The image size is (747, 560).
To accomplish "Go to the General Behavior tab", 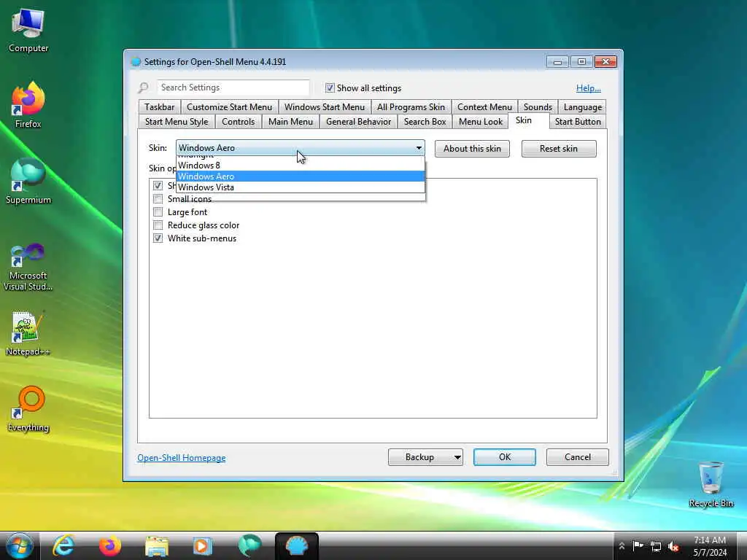I will [358, 122].
